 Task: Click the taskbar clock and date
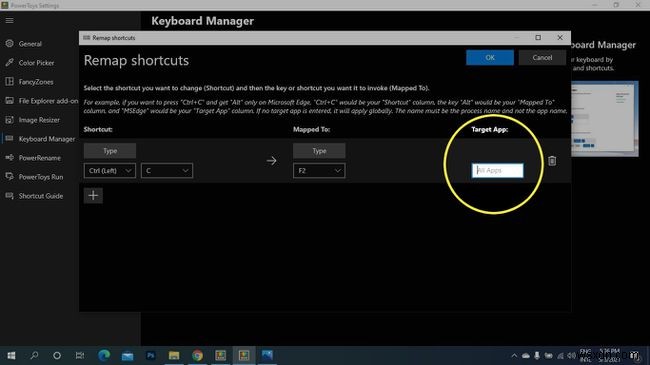(609, 355)
